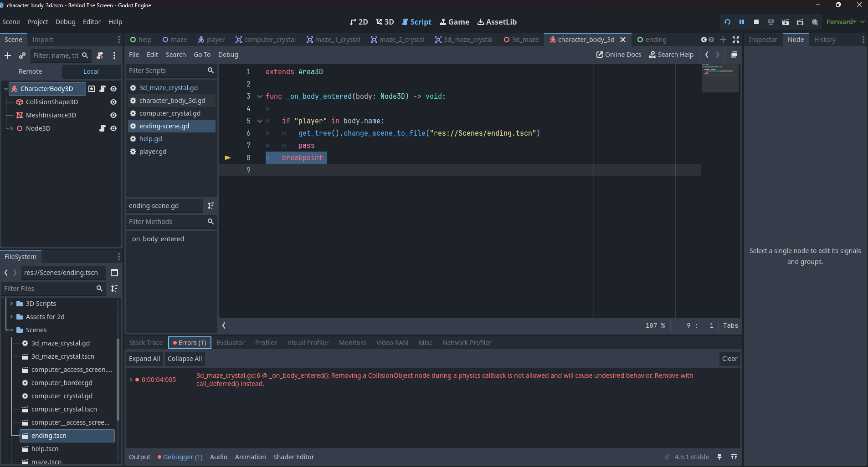
Task: Toggle Node3D visibility eye icon
Action: point(113,128)
